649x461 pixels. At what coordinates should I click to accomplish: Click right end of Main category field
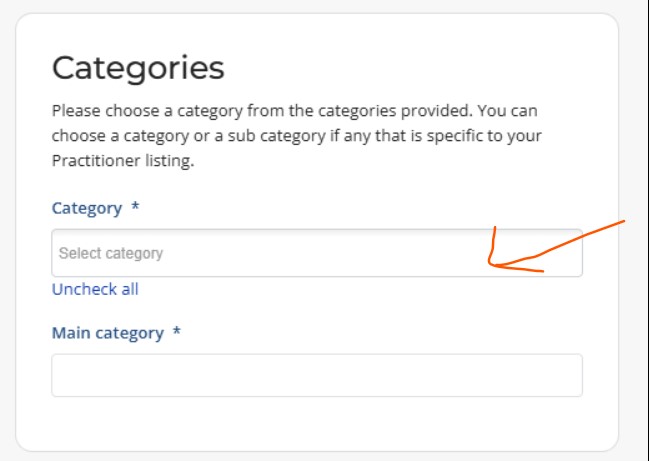coord(569,375)
